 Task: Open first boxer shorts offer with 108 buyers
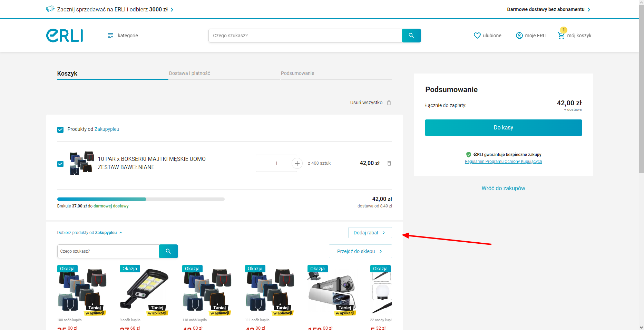(82, 291)
